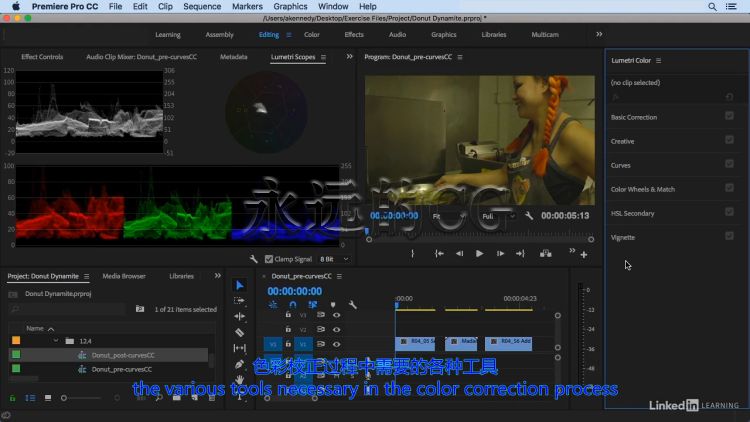
Task: Toggle snap magnet in timeline
Action: (293, 305)
